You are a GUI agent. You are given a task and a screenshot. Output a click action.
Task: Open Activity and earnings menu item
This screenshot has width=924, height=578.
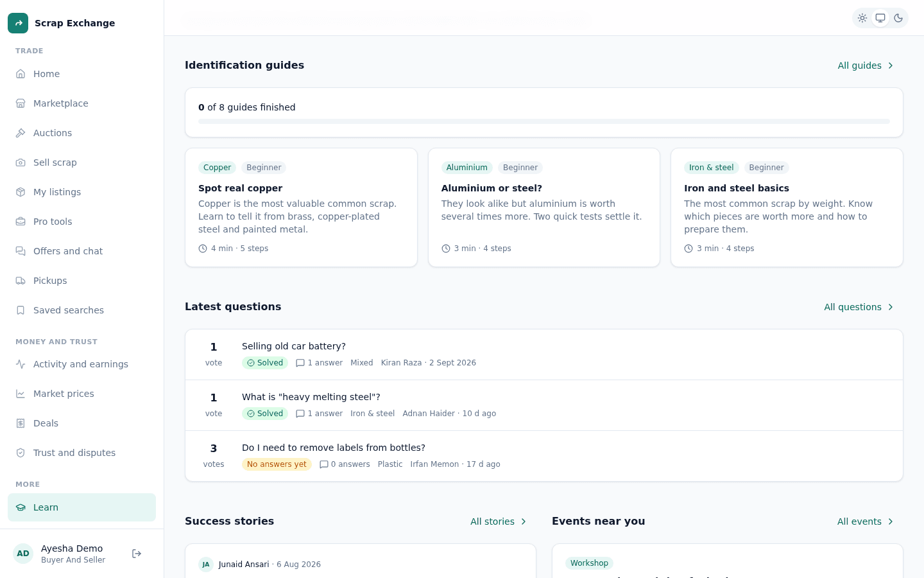pyautogui.click(x=81, y=364)
